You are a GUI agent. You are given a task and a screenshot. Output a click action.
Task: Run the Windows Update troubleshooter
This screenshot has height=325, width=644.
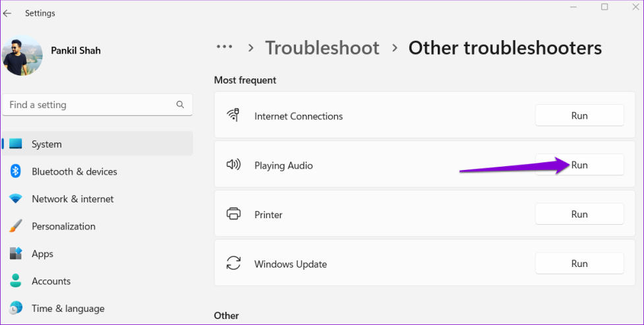point(579,264)
